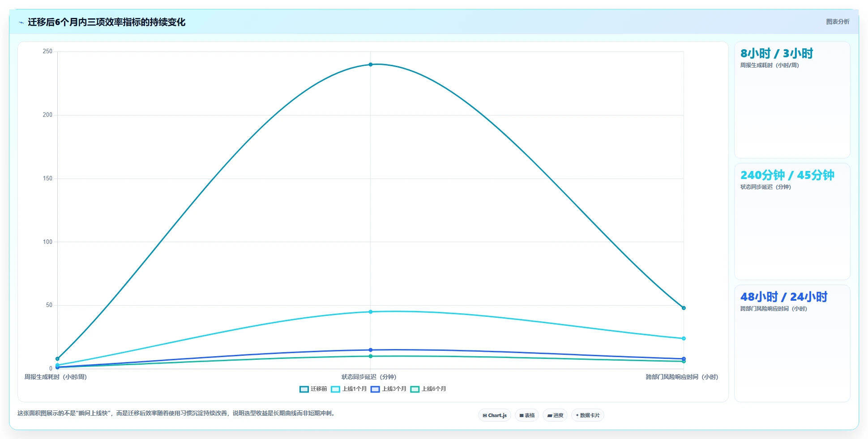Select the Chart.js tag button
Screen dimensions: 868x439
(x=495, y=415)
